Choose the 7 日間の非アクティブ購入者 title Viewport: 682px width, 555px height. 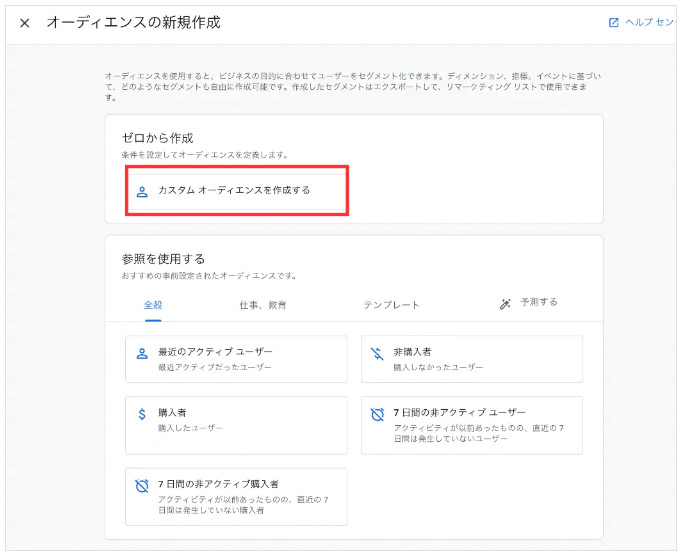(218, 484)
